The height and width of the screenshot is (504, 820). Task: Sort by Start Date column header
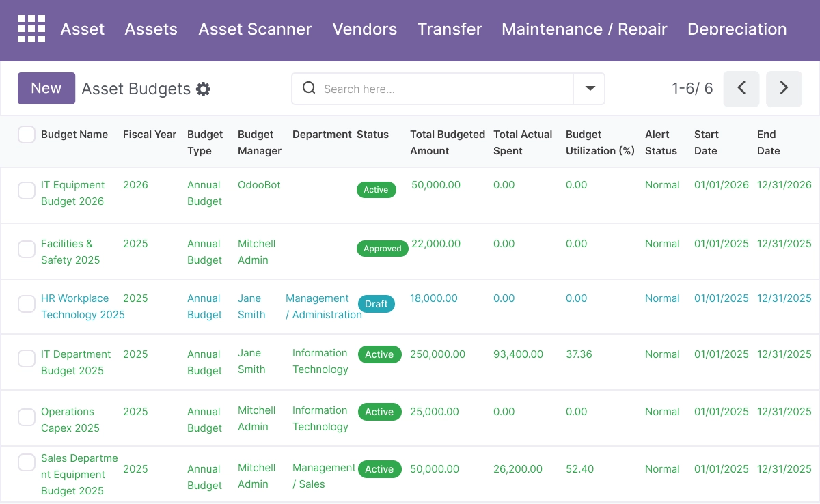[x=706, y=143]
